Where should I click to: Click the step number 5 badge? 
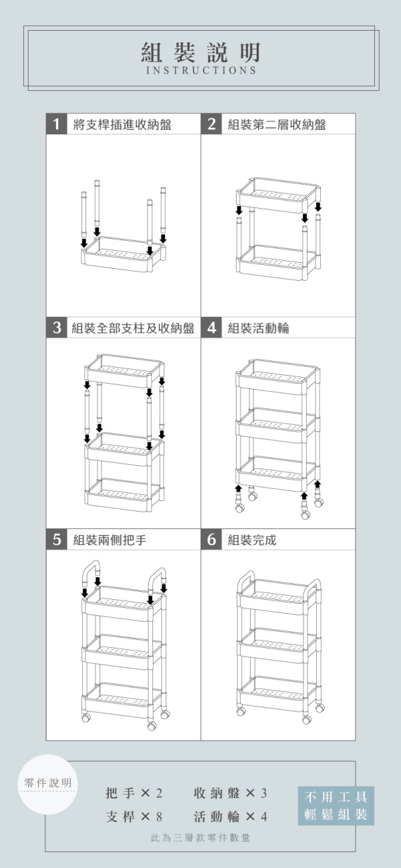(57, 540)
